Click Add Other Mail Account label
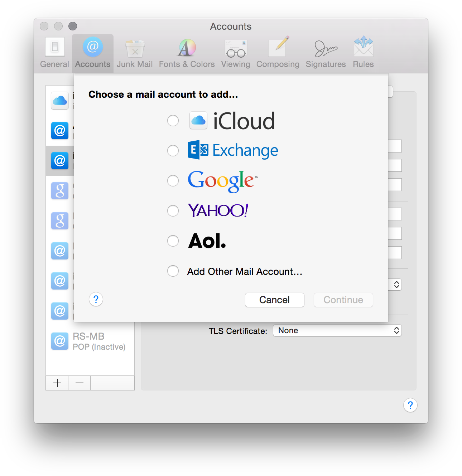Screen dimensions: 462x476 (245, 272)
